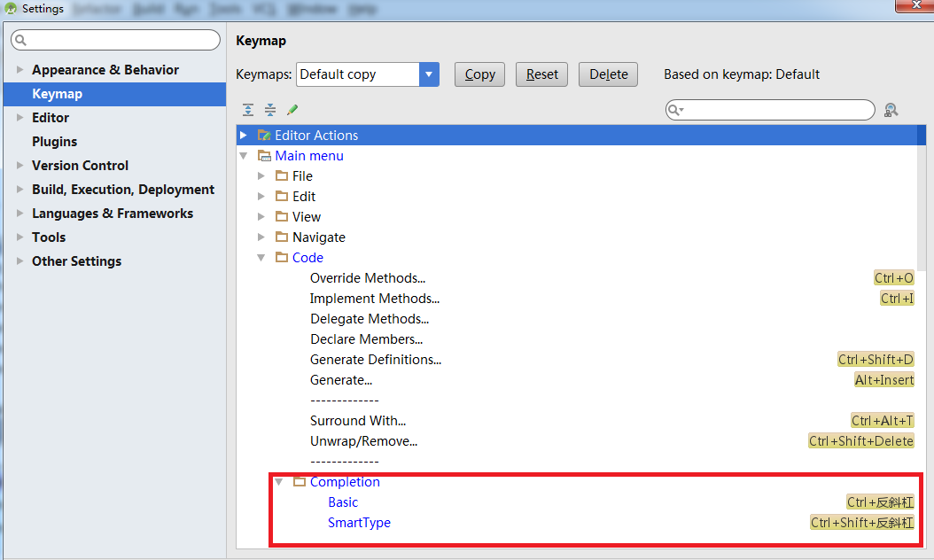Viewport: 934px width, 560px height.
Task: Expand the Other Settings section arrow
Action: (19, 261)
